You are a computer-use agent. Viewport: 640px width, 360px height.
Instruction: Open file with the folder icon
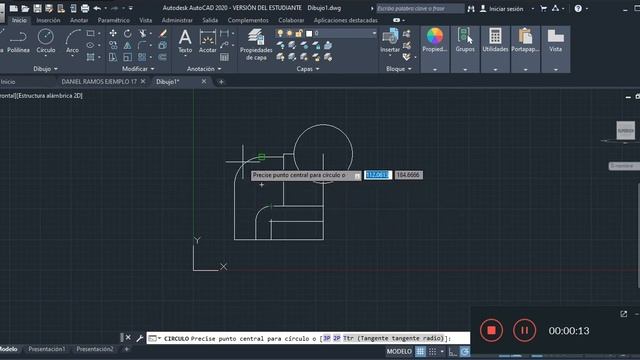[x=25, y=8]
